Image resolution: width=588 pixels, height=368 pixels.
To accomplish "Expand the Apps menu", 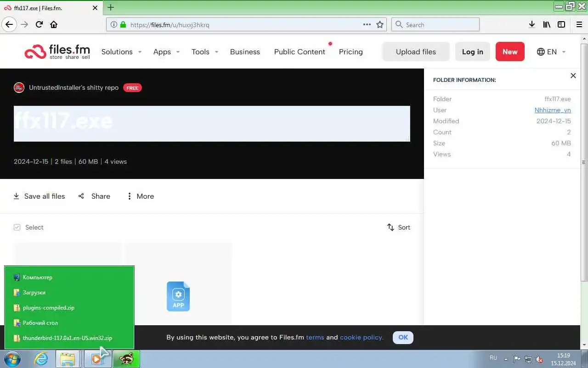I will coord(166,52).
